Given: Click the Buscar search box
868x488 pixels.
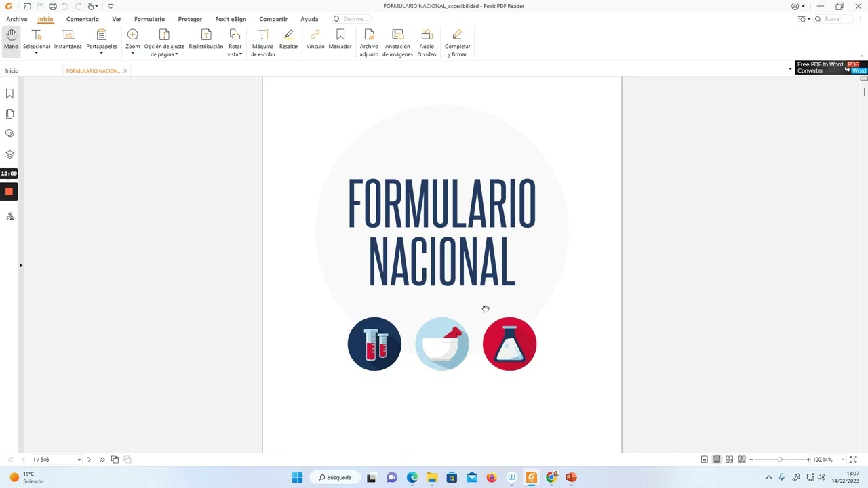Looking at the screenshot, I should point(835,19).
